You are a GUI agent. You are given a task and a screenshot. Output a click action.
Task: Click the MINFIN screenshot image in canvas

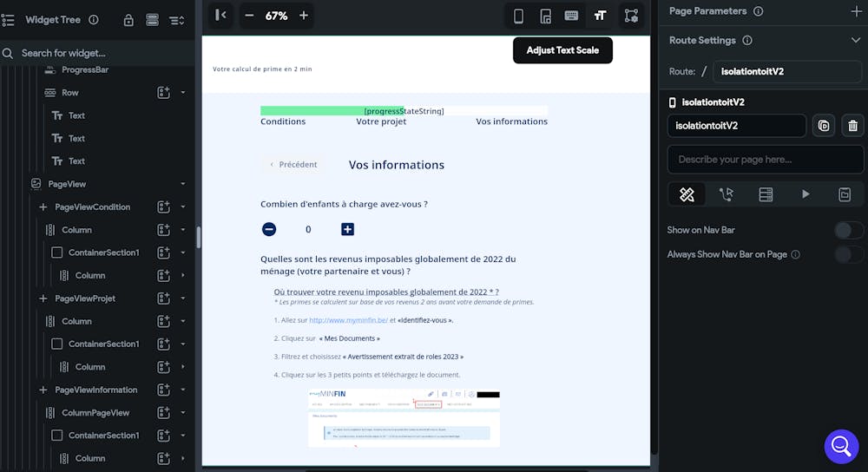pos(404,418)
